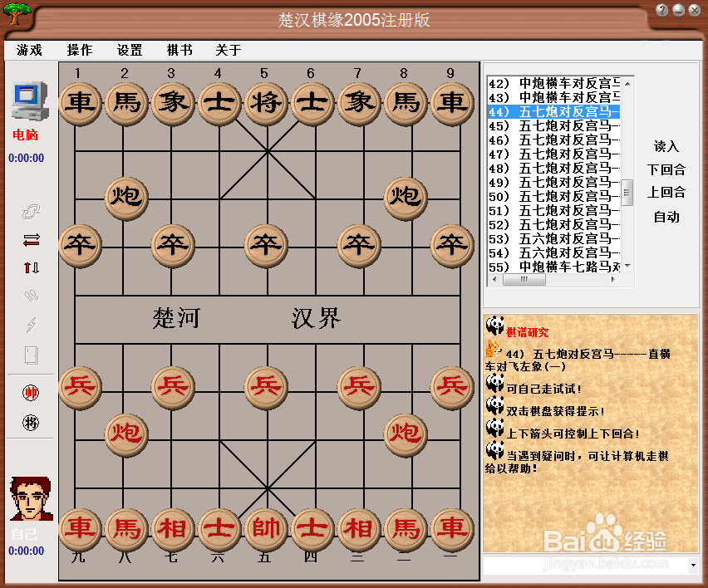Click the 上回合 button
This screenshot has height=588, width=708.
click(x=667, y=193)
